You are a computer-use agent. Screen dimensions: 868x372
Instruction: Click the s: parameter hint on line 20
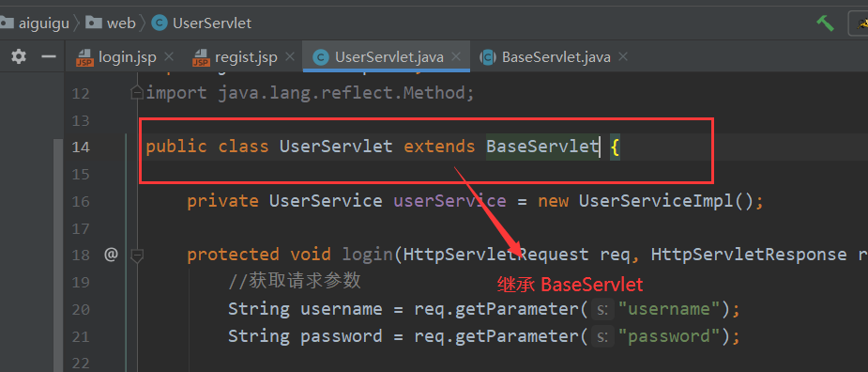(602, 309)
